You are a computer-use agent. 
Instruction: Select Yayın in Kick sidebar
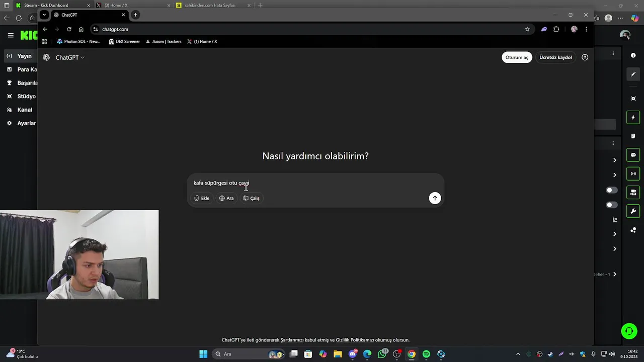20,56
